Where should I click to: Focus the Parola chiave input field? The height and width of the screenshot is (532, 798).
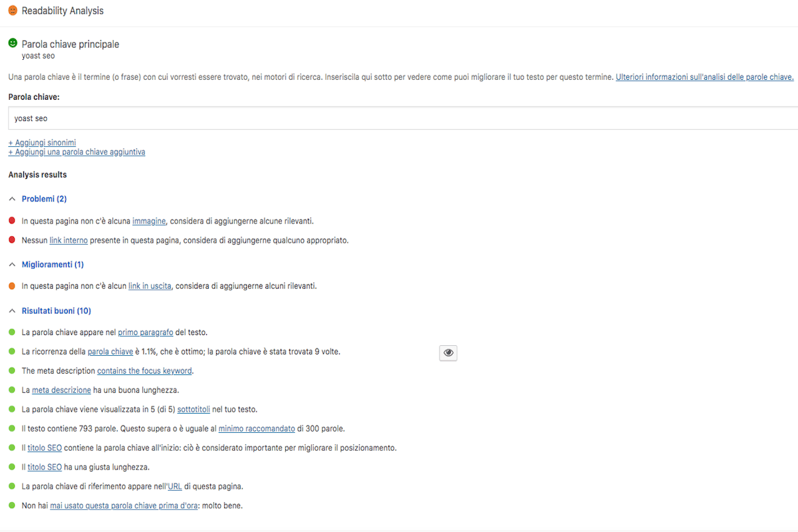403,118
